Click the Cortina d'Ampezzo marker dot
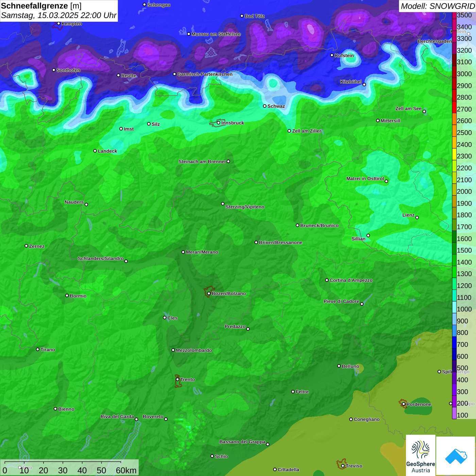 [x=327, y=280]
